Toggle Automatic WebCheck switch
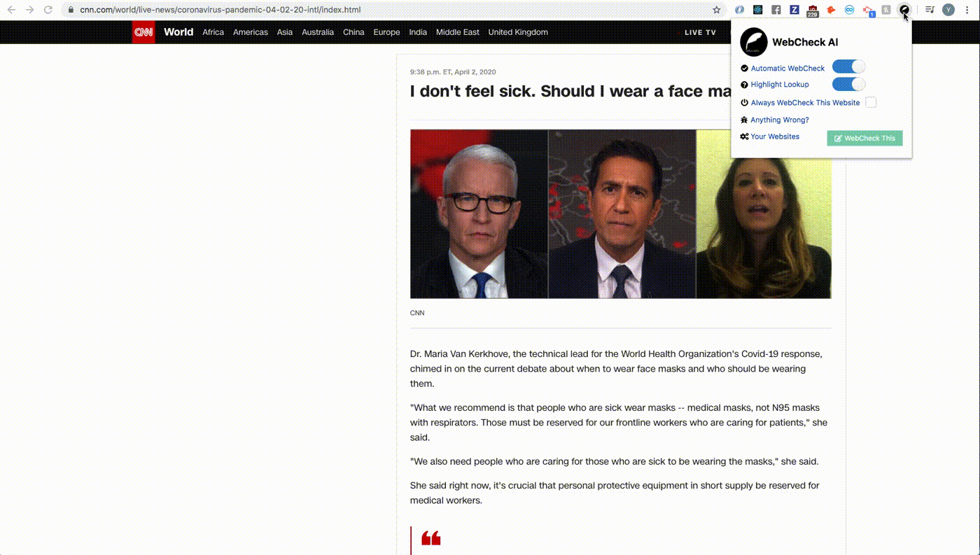Screen dimensions: 980x555 click(848, 67)
